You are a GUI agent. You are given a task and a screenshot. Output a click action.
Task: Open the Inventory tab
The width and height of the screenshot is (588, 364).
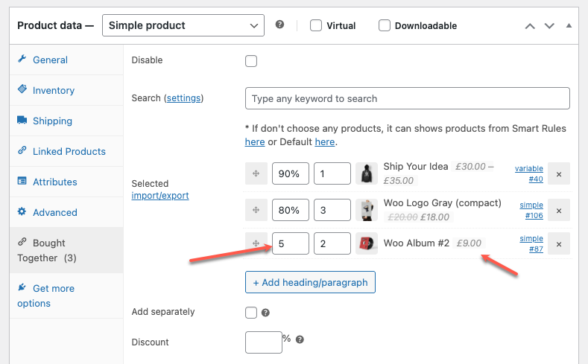click(x=54, y=90)
